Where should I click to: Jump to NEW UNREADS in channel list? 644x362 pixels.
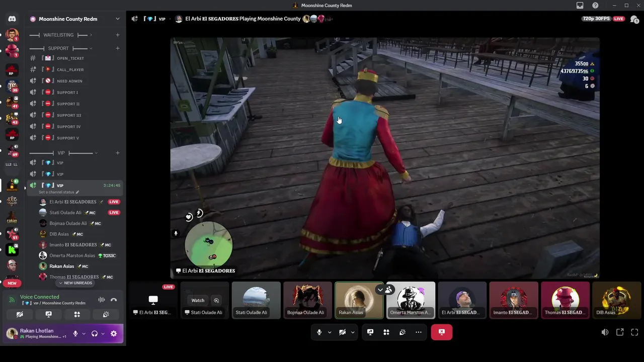(75, 283)
